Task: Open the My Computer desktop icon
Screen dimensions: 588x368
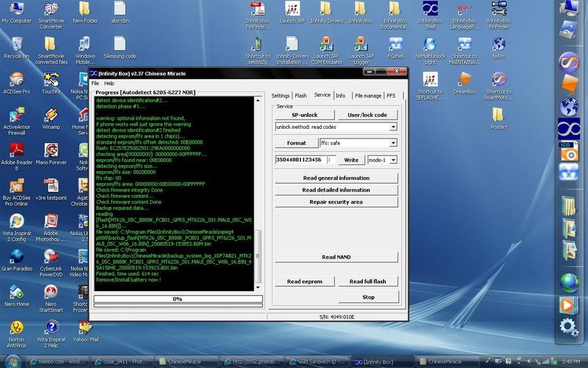Action: (17, 13)
